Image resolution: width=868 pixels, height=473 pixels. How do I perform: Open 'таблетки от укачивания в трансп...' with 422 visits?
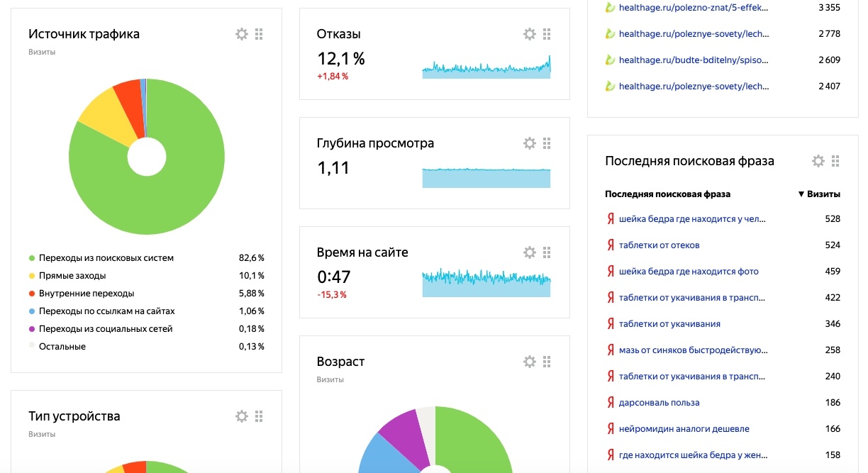pyautogui.click(x=694, y=298)
